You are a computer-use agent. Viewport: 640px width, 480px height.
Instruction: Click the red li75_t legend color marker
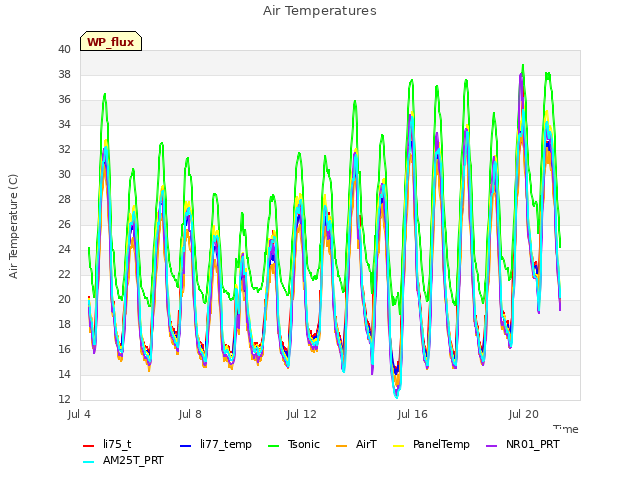coord(89,445)
